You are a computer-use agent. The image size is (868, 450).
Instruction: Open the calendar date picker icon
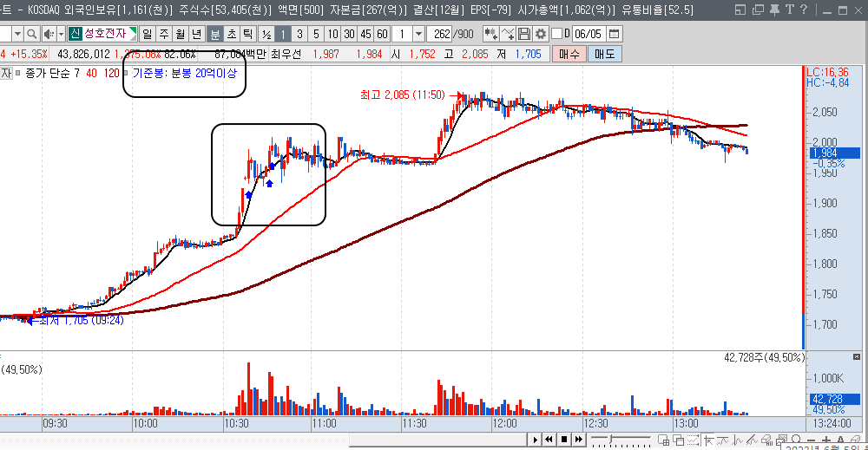pyautogui.click(x=614, y=35)
